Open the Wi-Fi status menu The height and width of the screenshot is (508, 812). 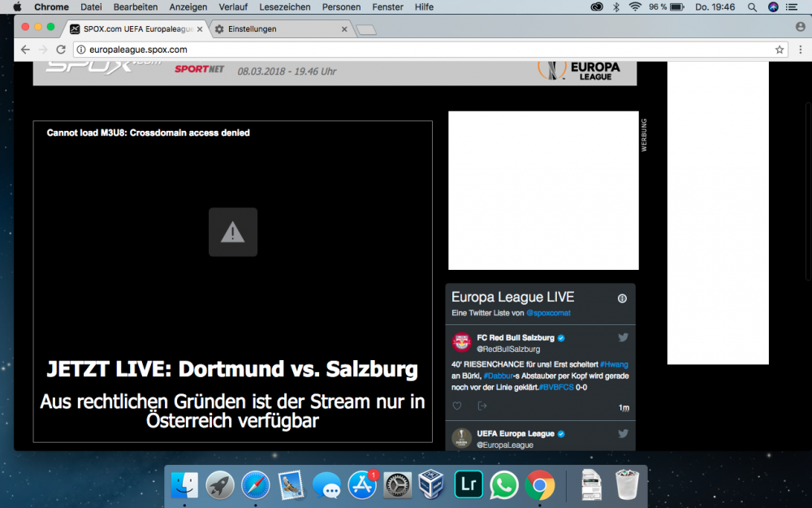click(x=635, y=7)
